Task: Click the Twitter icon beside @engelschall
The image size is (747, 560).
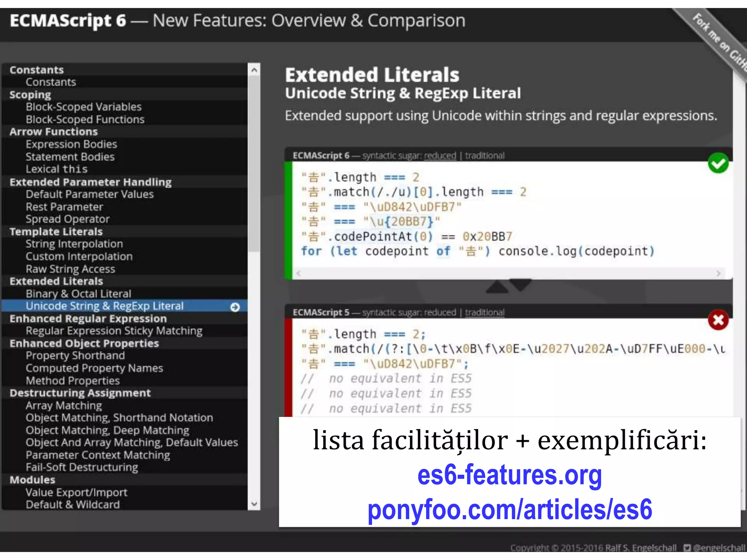Action: 687,548
